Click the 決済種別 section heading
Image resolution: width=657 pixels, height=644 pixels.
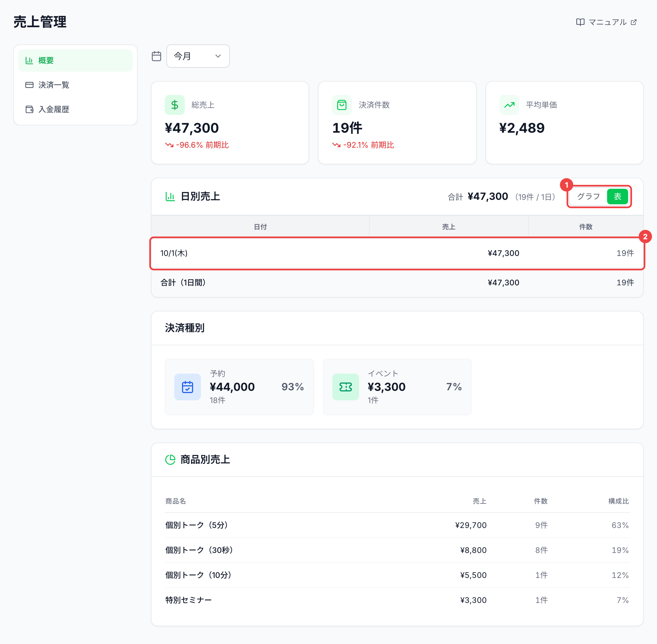pos(185,328)
